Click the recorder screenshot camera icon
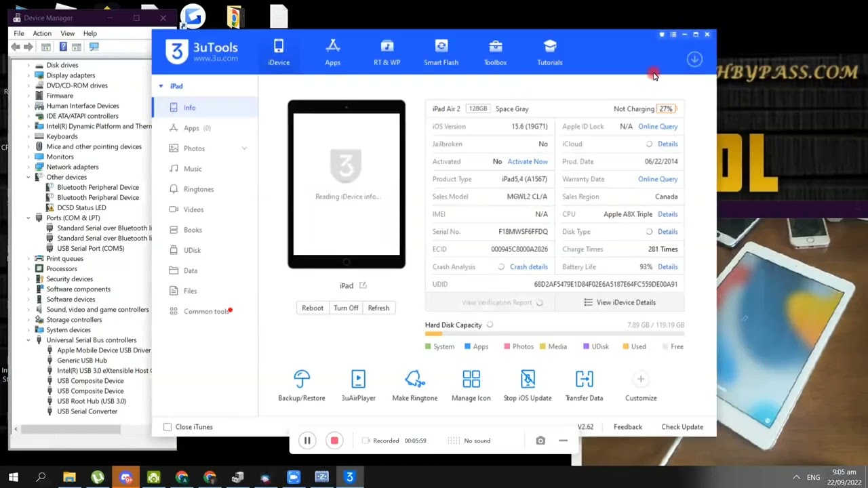This screenshot has width=868, height=488. pos(540,441)
